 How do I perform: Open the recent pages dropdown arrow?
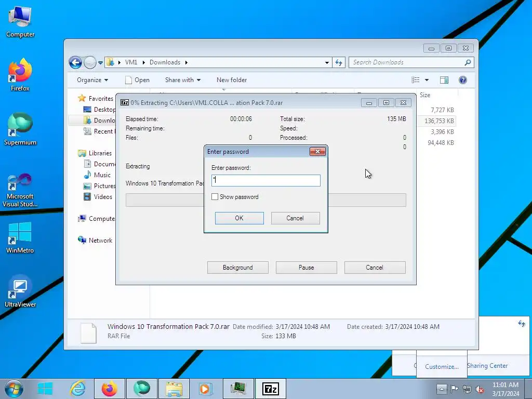pyautogui.click(x=100, y=63)
